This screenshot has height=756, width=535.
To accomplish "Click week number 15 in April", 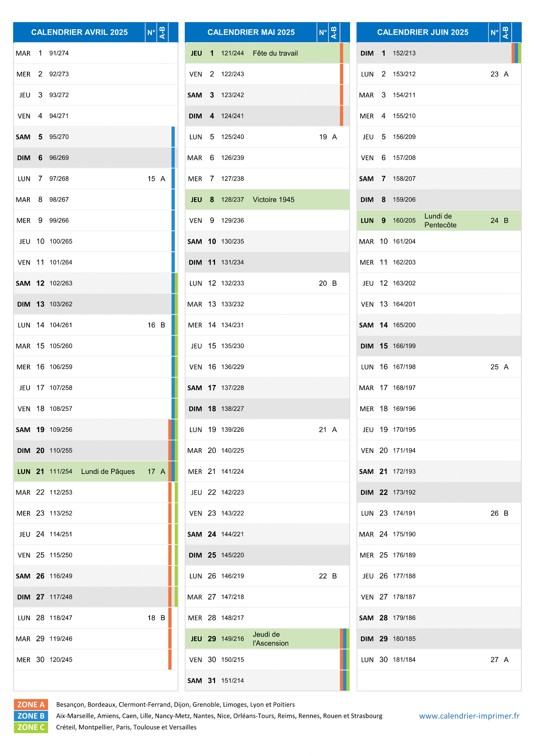I will pyautogui.click(x=151, y=179).
